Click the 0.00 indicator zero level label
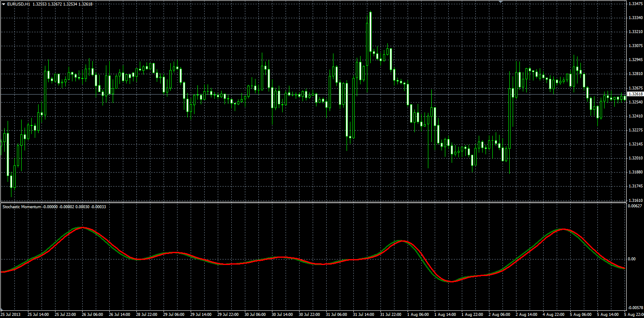Viewport: 644px width, 318px height. [x=633, y=259]
